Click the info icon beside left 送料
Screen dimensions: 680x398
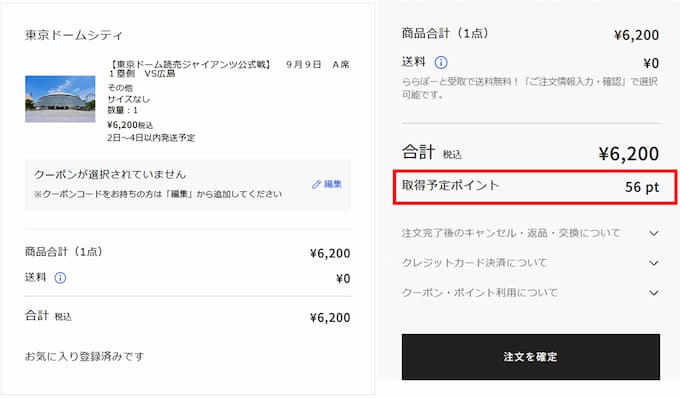point(60,277)
